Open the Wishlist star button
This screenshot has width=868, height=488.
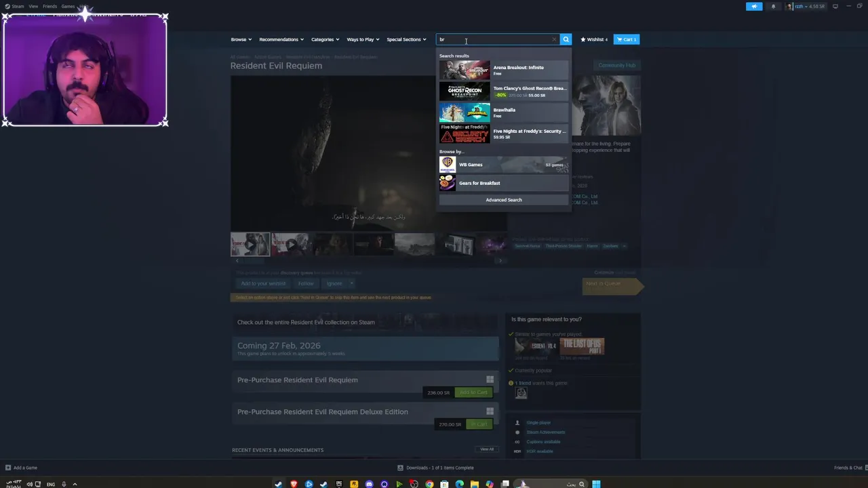click(x=594, y=39)
